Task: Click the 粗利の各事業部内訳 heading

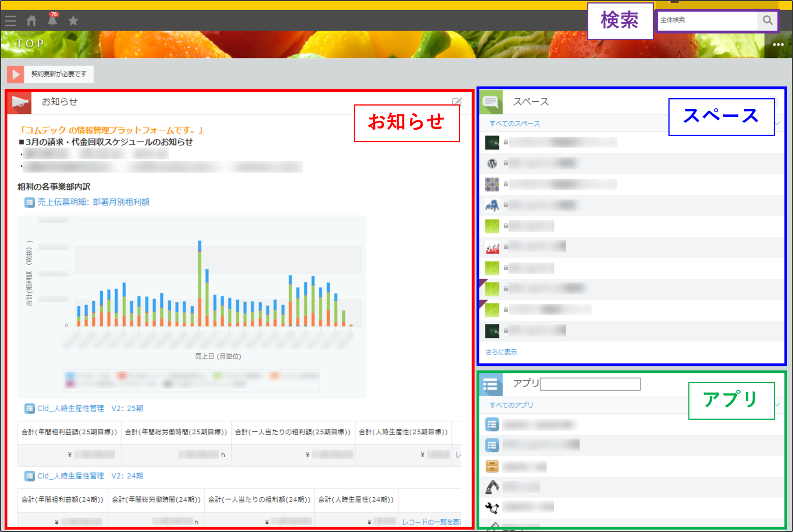Action: pos(54,187)
